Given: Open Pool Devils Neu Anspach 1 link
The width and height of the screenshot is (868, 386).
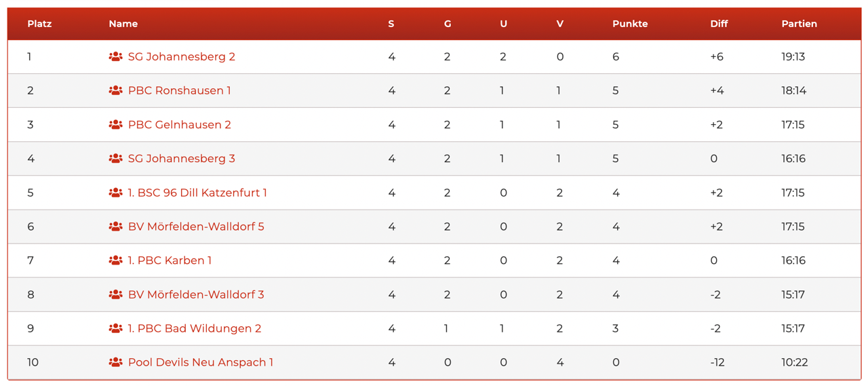Looking at the screenshot, I should (x=200, y=362).
